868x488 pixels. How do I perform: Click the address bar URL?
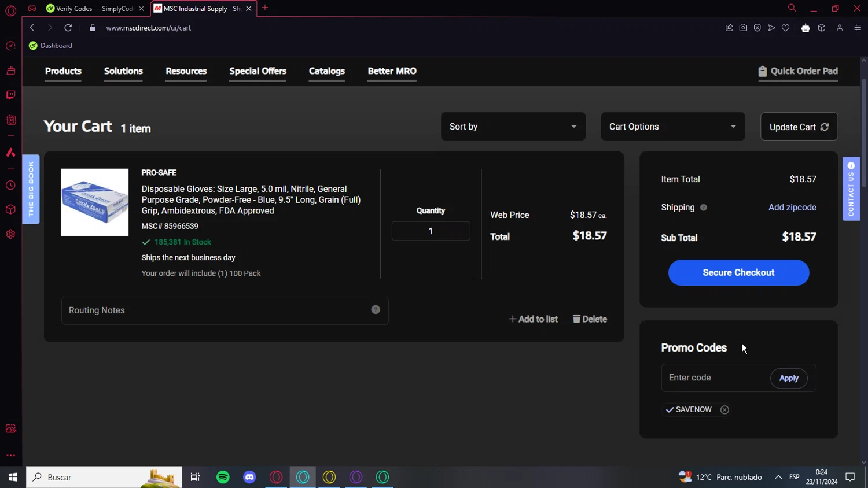pyautogui.click(x=149, y=28)
